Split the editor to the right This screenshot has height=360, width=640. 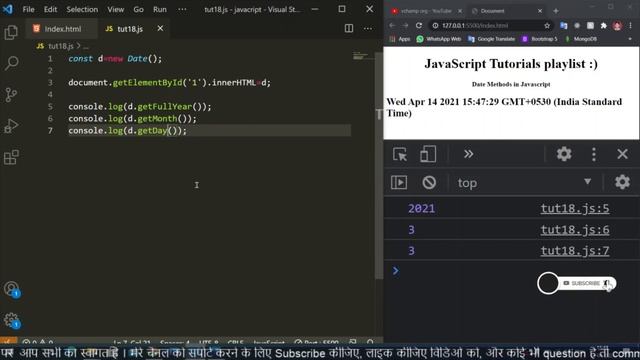tap(349, 28)
